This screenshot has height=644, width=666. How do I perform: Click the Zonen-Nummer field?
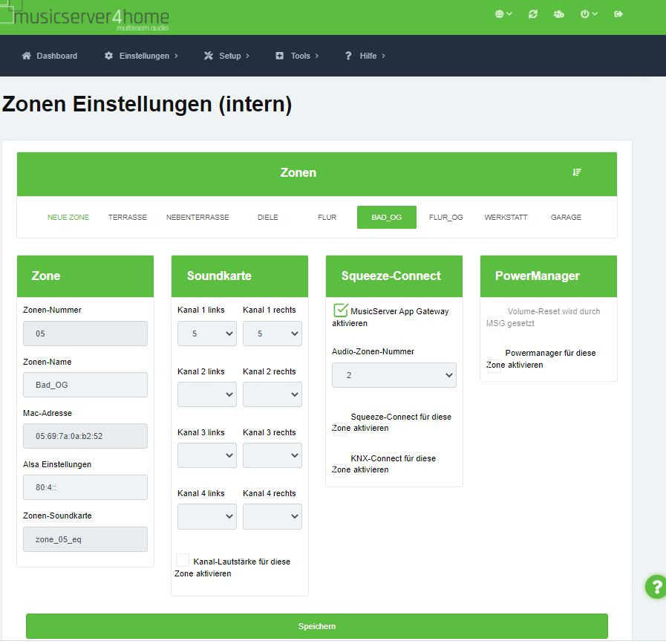pyautogui.click(x=85, y=334)
